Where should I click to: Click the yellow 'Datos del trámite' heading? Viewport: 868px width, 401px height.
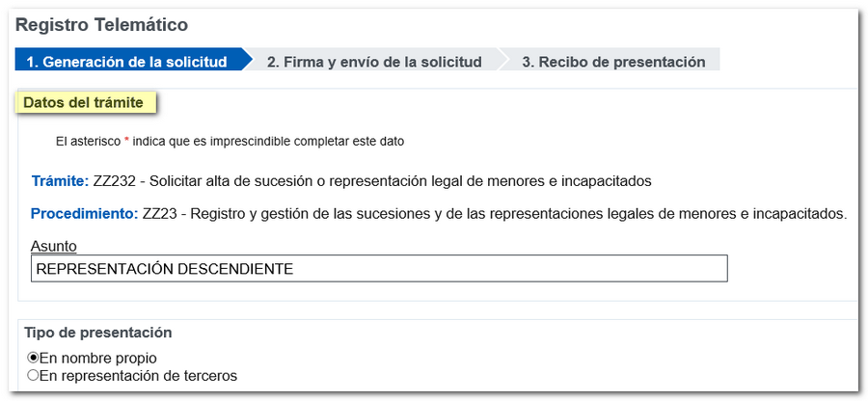coord(83,103)
